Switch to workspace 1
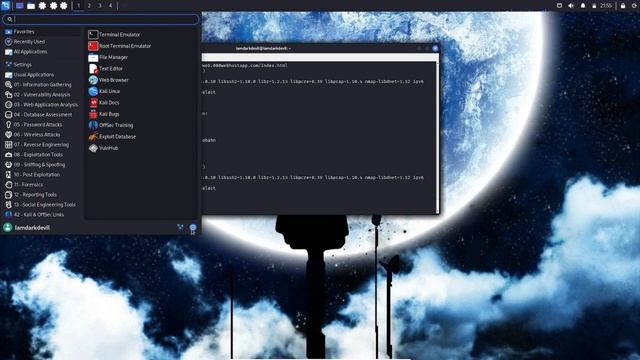640x360 pixels. pyautogui.click(x=79, y=6)
